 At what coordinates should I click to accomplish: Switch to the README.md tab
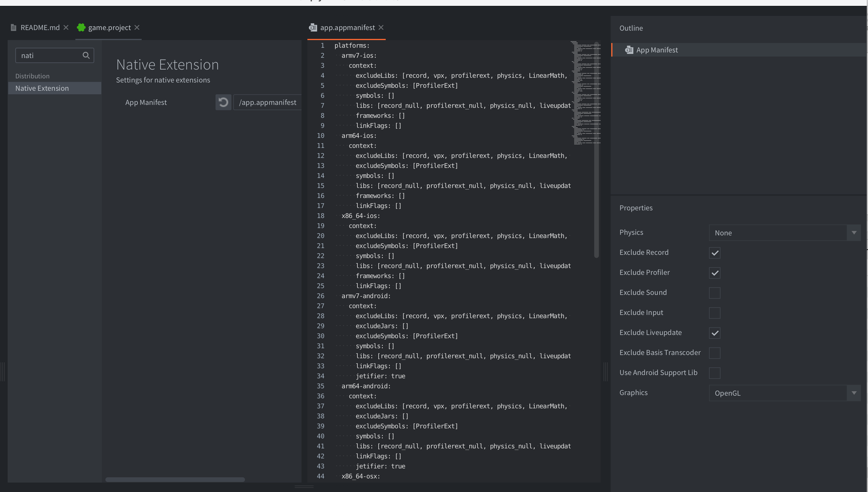point(40,28)
